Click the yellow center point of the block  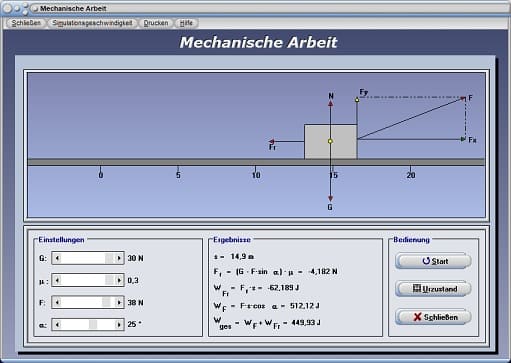coord(330,141)
